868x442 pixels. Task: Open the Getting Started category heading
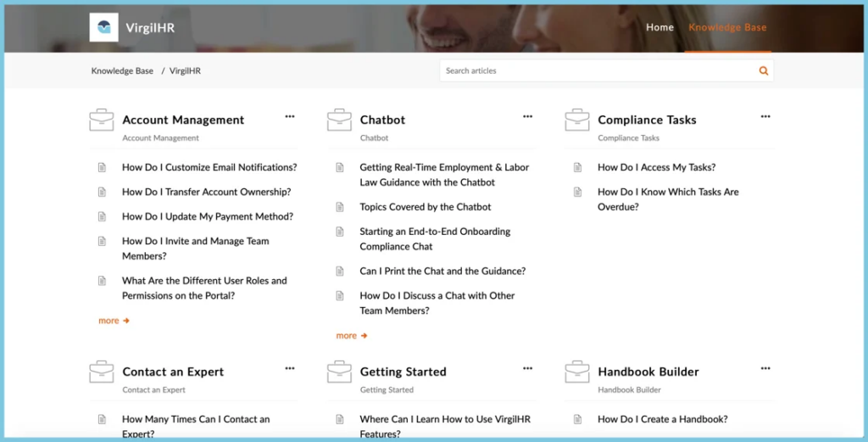403,372
